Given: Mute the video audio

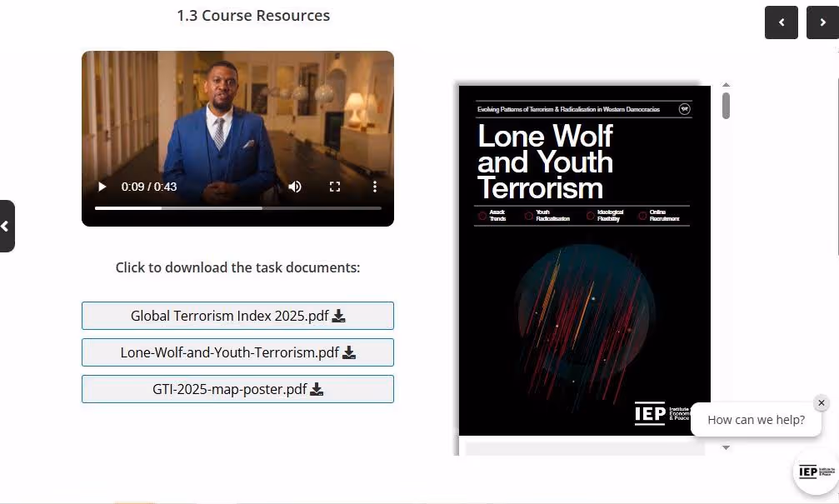Looking at the screenshot, I should (295, 187).
